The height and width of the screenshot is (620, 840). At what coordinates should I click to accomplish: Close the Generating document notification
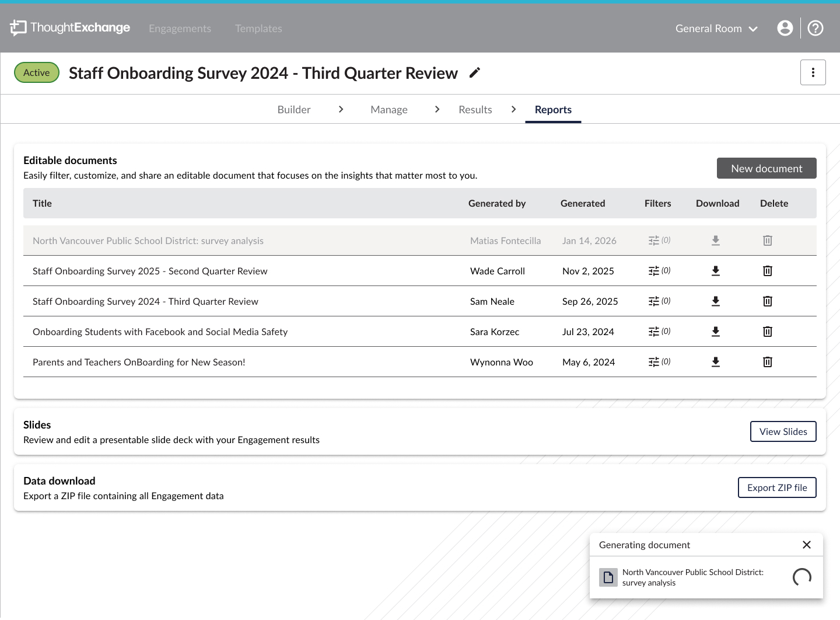(806, 545)
